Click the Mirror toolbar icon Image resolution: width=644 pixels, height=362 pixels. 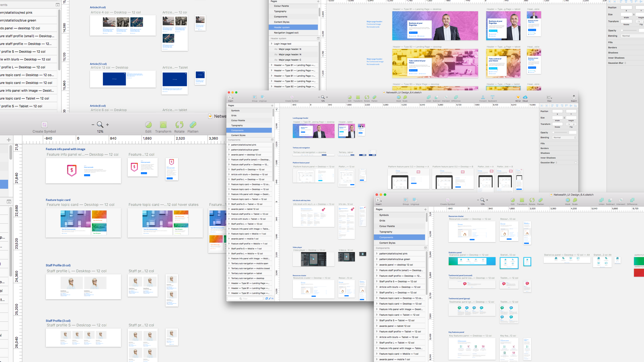(x=518, y=97)
